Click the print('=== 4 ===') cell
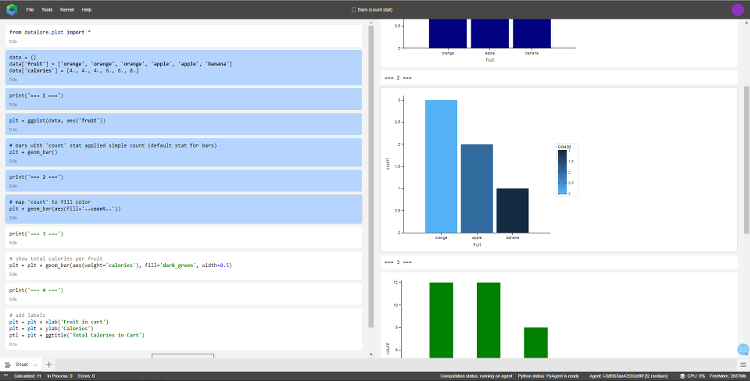 click(184, 294)
